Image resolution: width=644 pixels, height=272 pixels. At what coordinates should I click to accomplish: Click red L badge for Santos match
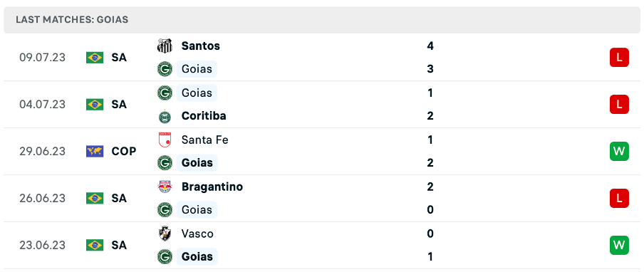619,58
